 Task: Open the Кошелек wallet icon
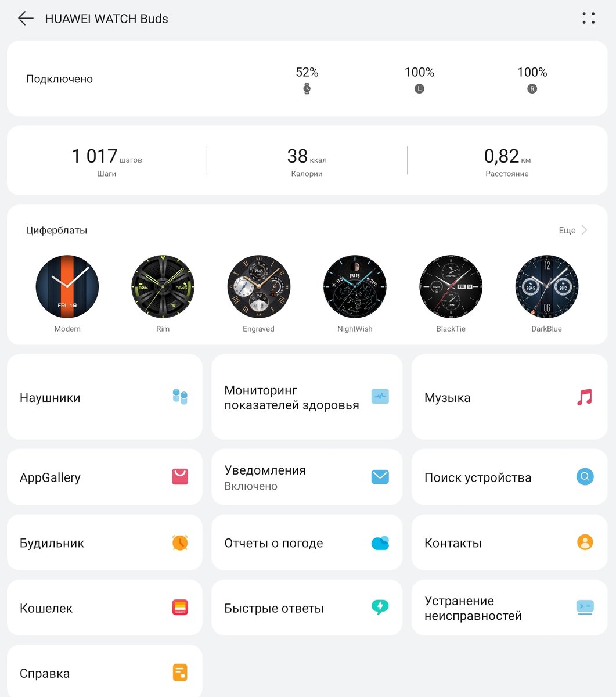pos(180,608)
